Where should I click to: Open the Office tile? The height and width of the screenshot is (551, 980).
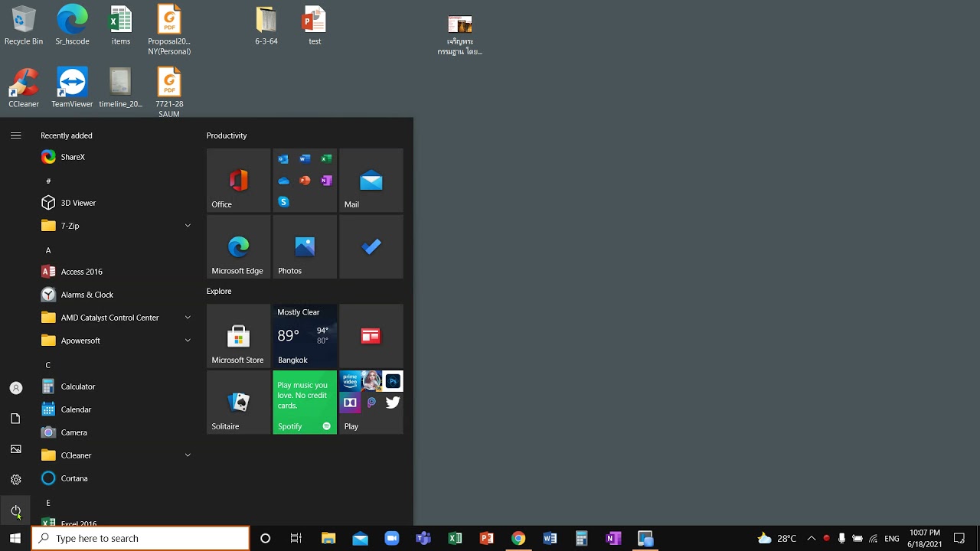coord(238,181)
